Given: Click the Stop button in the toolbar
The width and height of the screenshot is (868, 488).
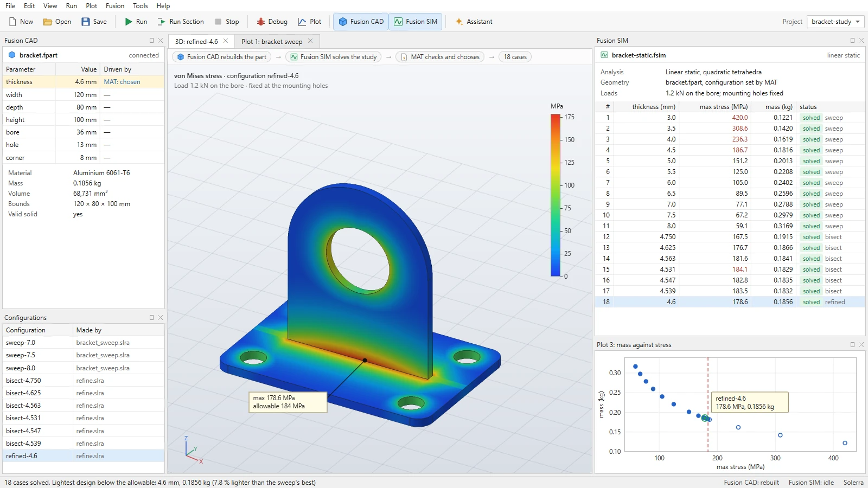Looking at the screenshot, I should pyautogui.click(x=227, y=22).
